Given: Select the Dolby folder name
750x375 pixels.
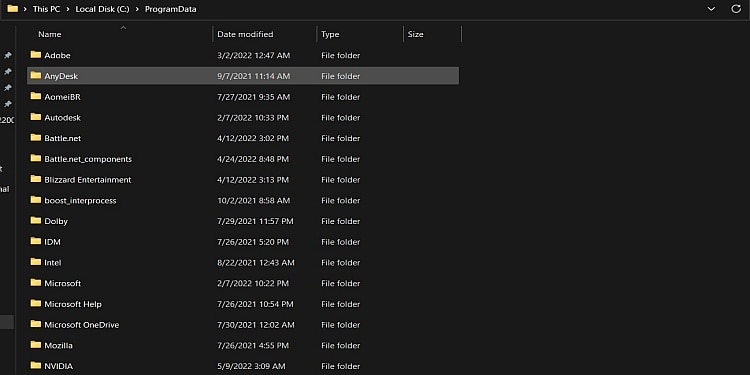Looking at the screenshot, I should (x=56, y=221).
